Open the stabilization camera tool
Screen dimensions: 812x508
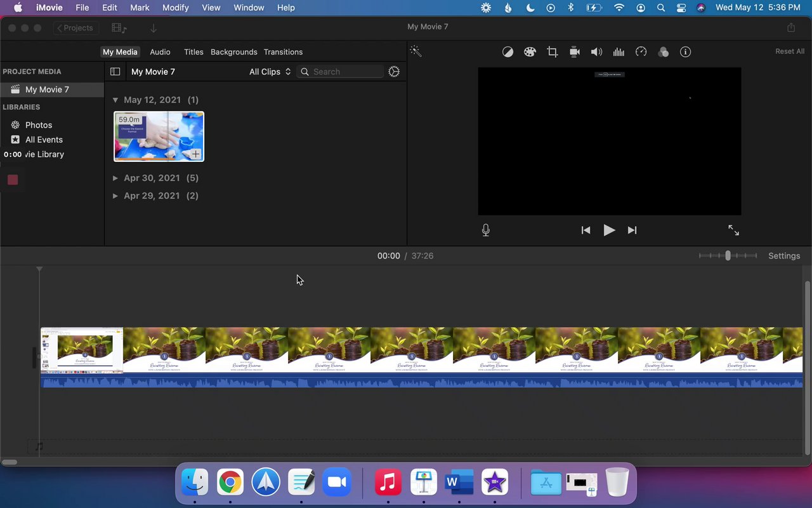pyautogui.click(x=575, y=52)
